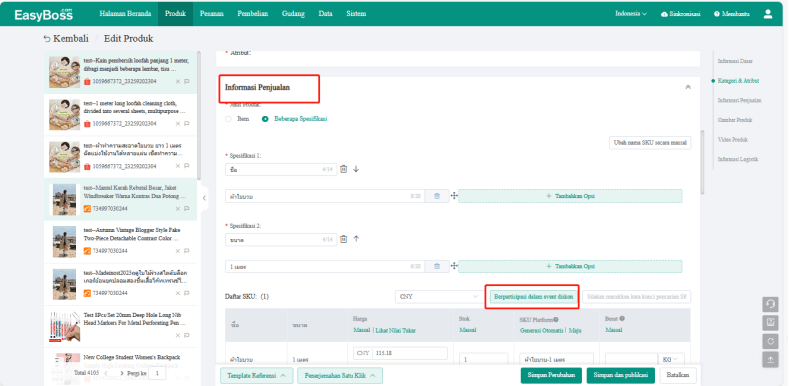Click the back-to-top arrow floating icon
The image size is (789, 386).
[x=770, y=359]
